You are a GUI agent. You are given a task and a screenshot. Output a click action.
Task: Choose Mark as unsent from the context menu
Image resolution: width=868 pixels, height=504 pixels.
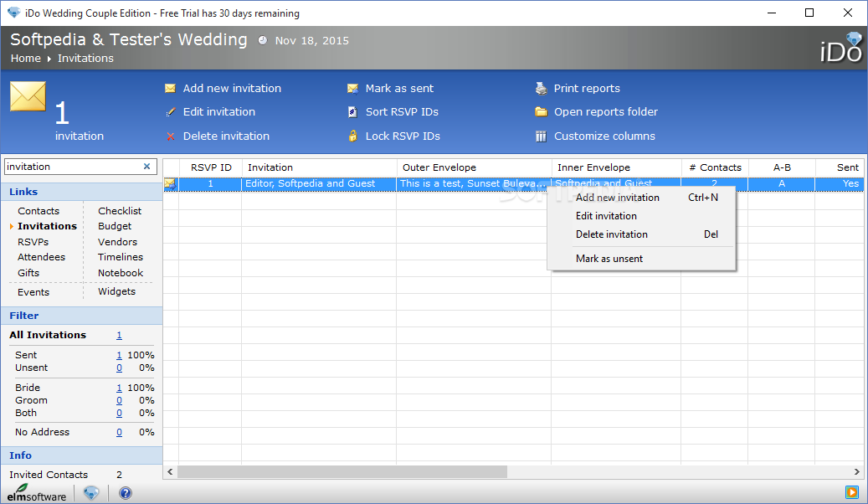click(x=641, y=258)
